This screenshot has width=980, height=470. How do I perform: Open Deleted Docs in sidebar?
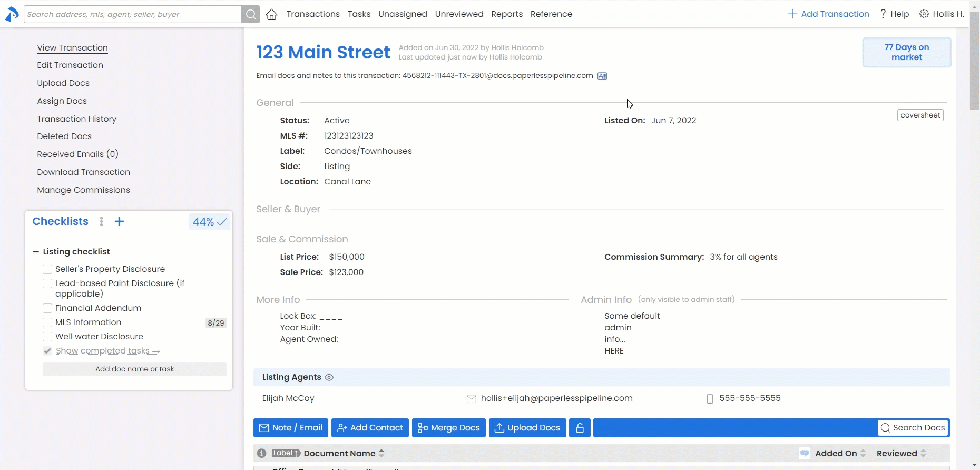(x=64, y=136)
